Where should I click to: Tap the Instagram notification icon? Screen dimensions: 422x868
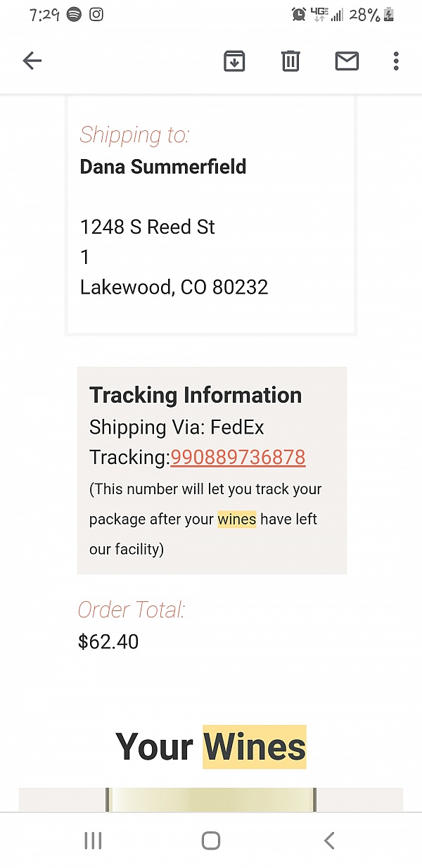click(x=96, y=14)
